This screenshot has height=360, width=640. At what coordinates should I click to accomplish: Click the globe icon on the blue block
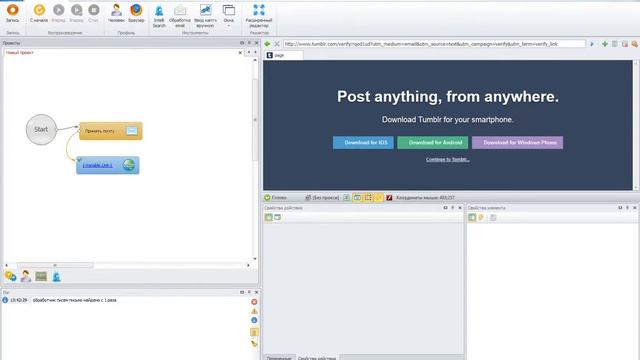129,165
